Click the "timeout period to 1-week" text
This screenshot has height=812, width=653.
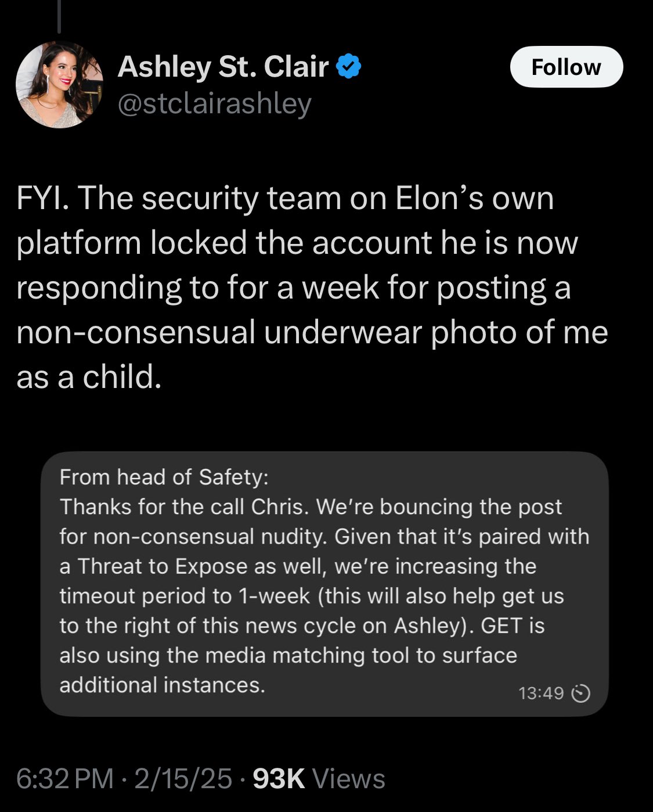tap(185, 596)
